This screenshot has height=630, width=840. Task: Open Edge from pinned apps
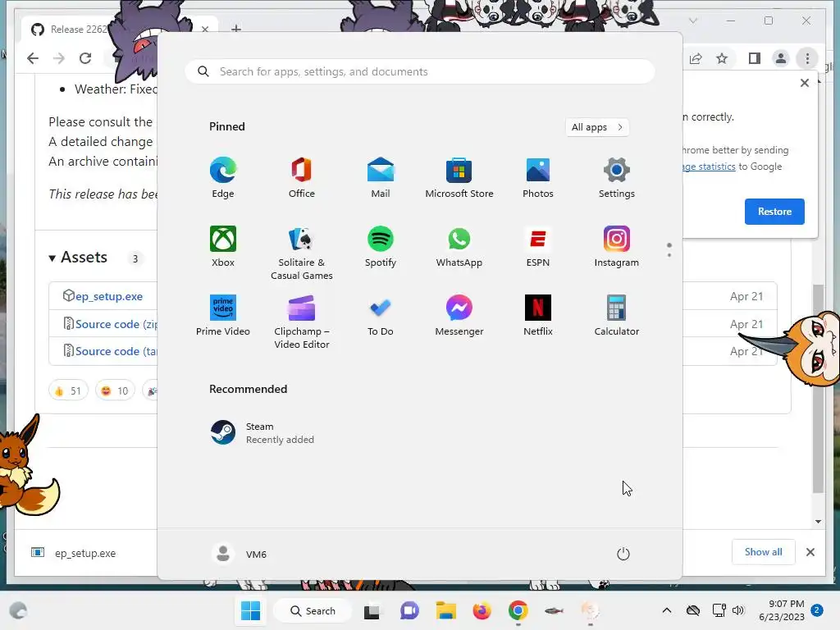[x=223, y=178]
